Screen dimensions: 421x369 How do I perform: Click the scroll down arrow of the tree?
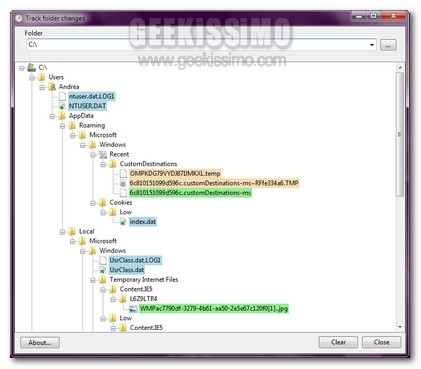pyautogui.click(x=400, y=327)
